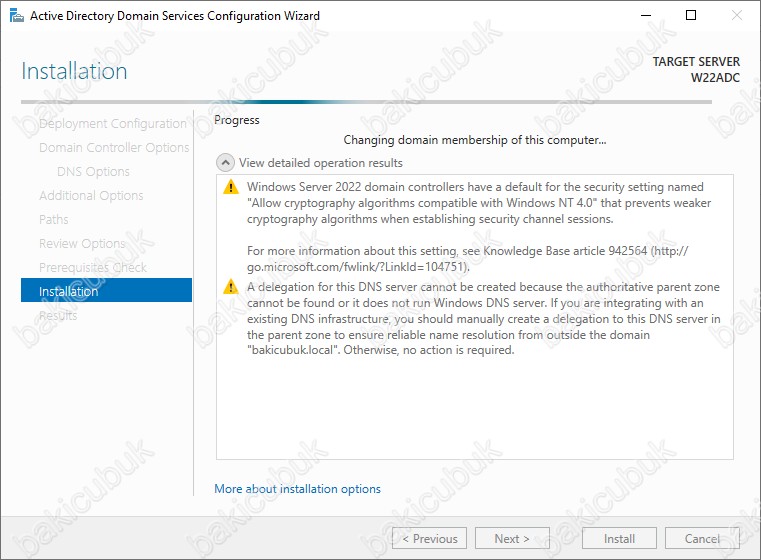
Task: Click the installation progress bar
Action: 366,102
